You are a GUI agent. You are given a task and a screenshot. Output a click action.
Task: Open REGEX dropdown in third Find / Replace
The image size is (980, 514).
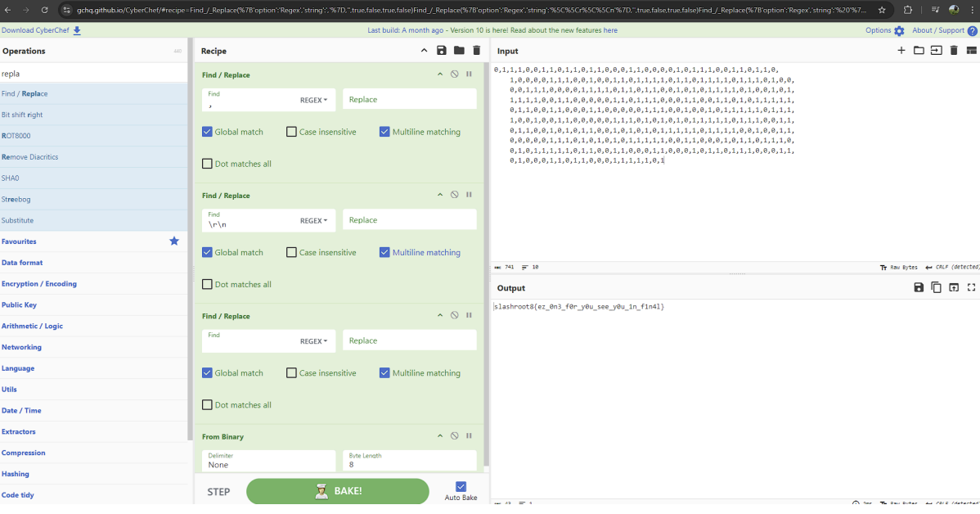tap(314, 341)
